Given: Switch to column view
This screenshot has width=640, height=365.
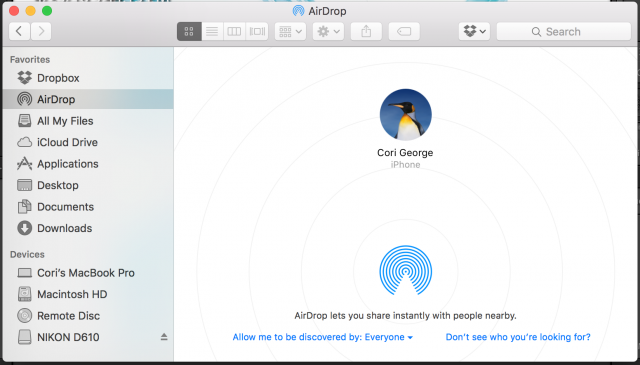Looking at the screenshot, I should (234, 31).
